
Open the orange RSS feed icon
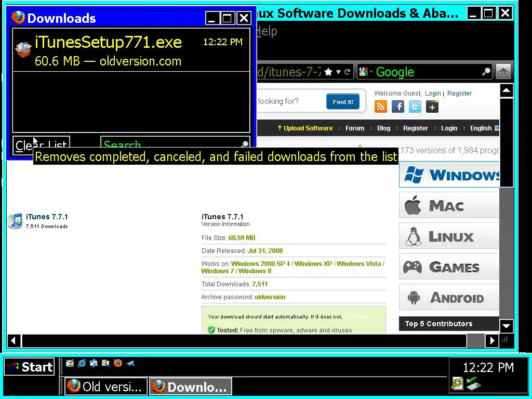(381, 107)
